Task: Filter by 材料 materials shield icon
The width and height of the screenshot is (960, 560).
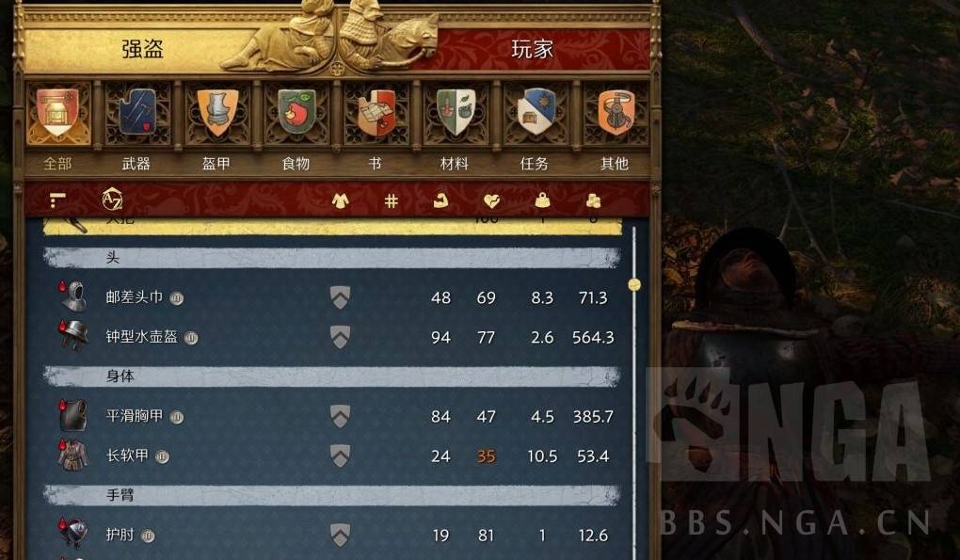Action: 456,113
